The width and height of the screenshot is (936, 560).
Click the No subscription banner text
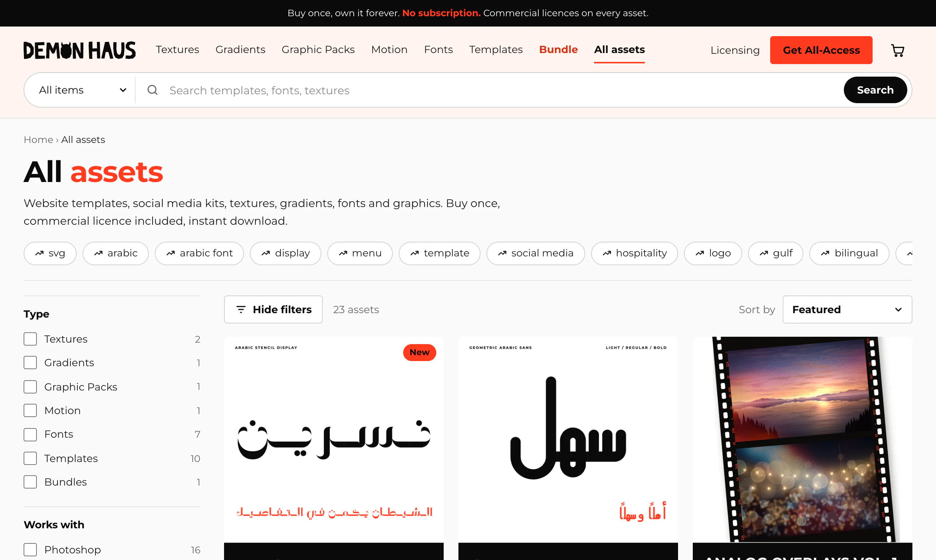click(x=441, y=13)
